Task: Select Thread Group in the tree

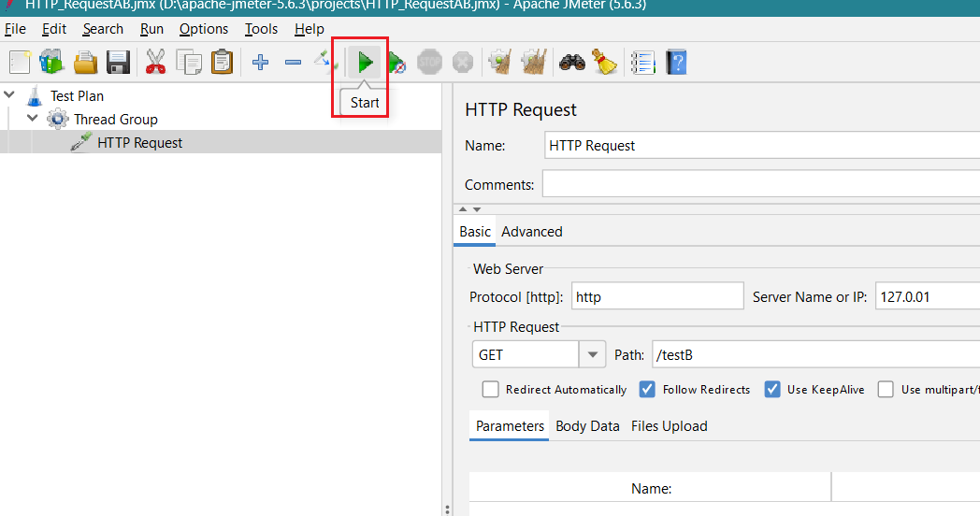Action: [x=116, y=120]
